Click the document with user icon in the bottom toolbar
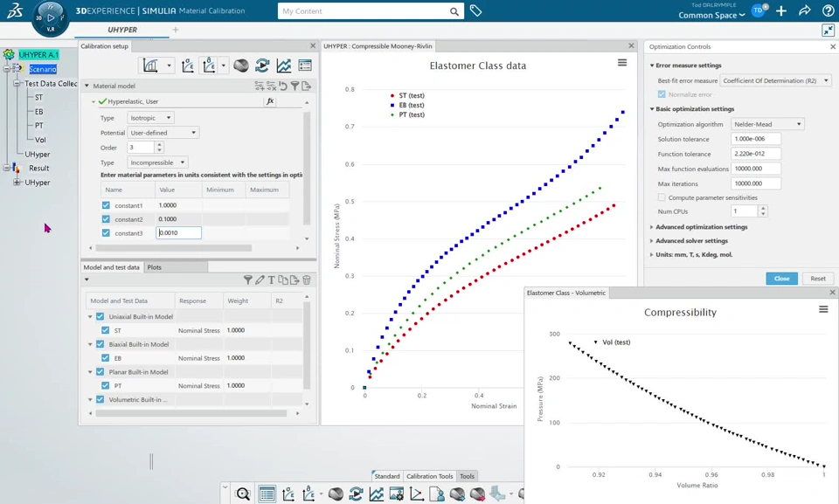The image size is (839, 504). click(x=437, y=494)
